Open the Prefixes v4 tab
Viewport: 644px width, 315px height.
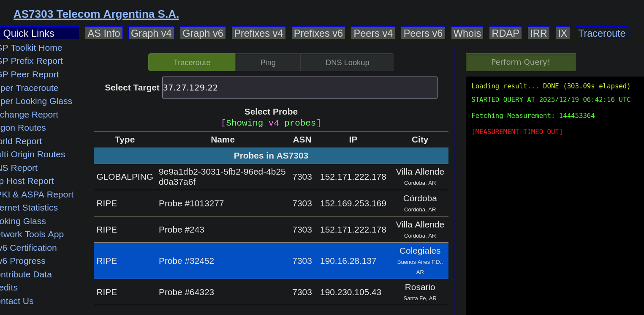pos(258,33)
